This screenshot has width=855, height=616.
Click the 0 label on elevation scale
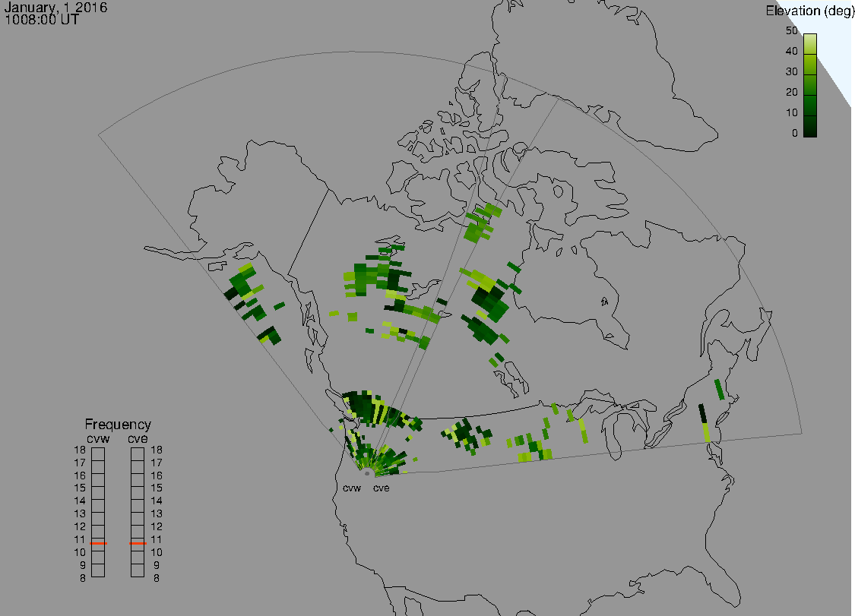coord(794,134)
